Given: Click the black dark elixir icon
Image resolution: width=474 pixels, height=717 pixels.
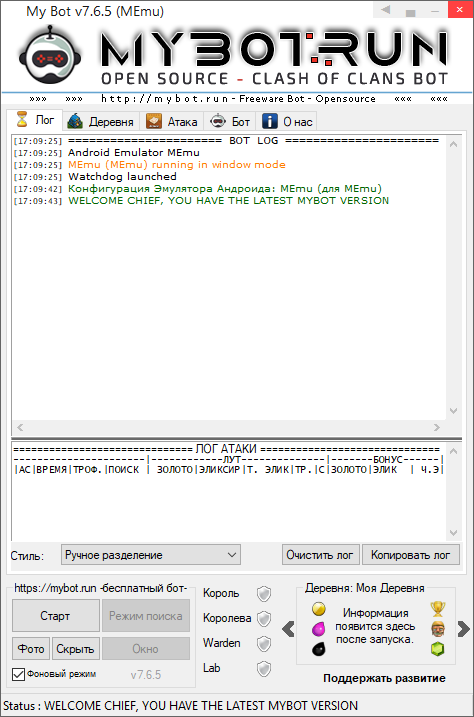Looking at the screenshot, I should tap(319, 648).
